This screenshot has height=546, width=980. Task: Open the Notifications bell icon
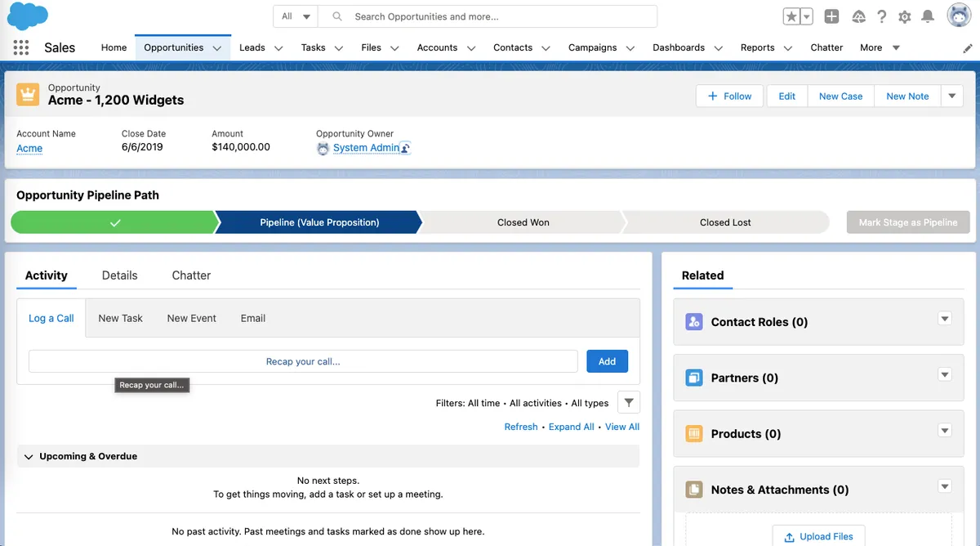[x=928, y=16]
